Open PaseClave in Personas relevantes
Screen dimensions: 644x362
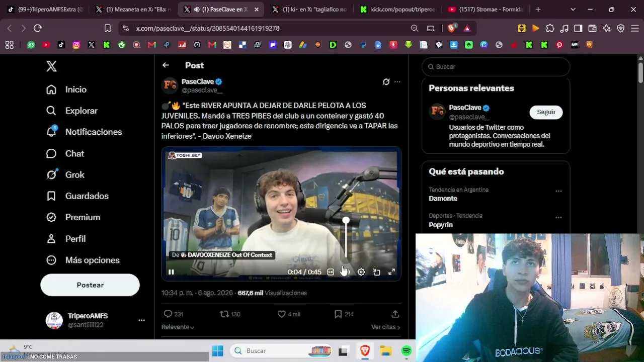point(465,108)
